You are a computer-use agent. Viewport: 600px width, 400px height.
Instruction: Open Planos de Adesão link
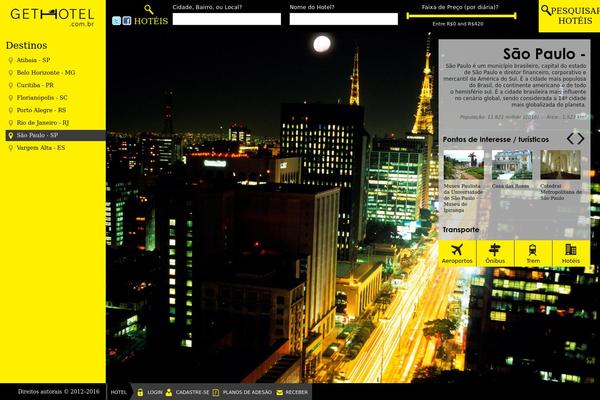pyautogui.click(x=241, y=392)
